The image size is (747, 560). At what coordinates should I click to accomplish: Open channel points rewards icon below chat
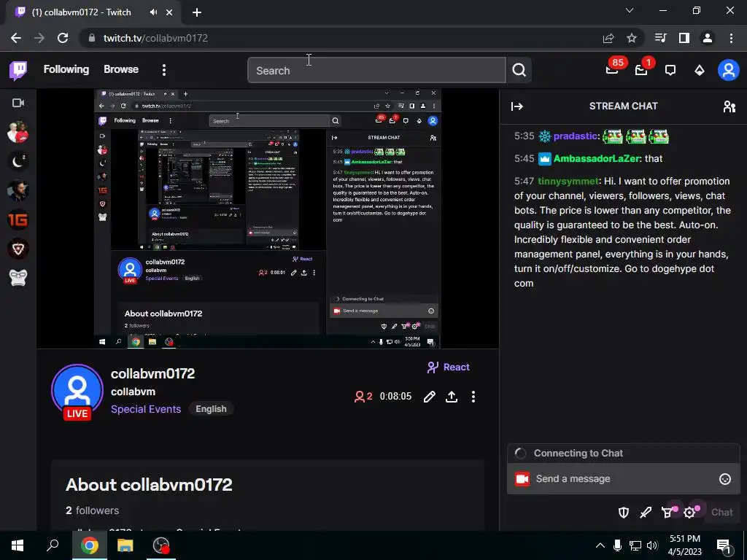point(668,513)
